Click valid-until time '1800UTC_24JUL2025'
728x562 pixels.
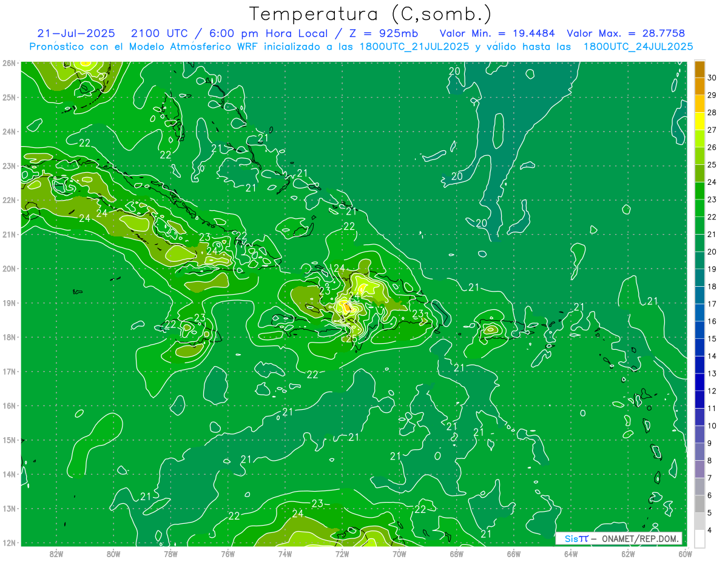(638, 47)
